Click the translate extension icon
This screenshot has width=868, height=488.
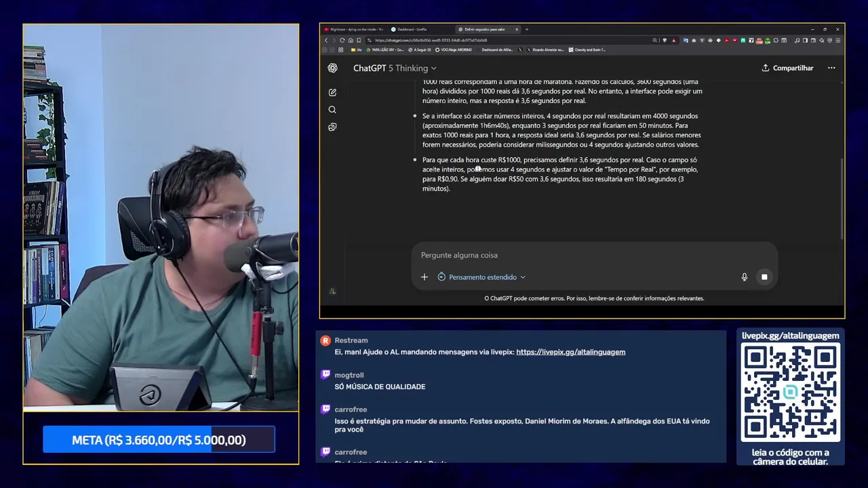(686, 40)
